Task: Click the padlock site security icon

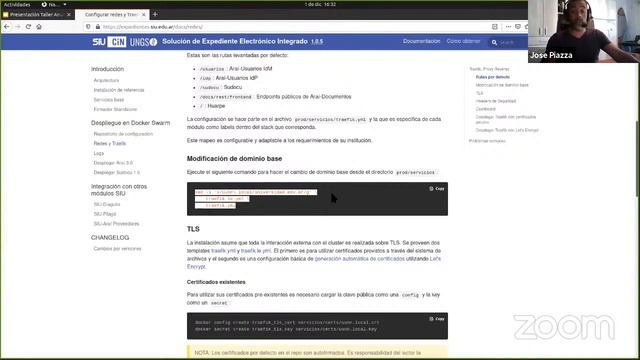Action: (98, 27)
